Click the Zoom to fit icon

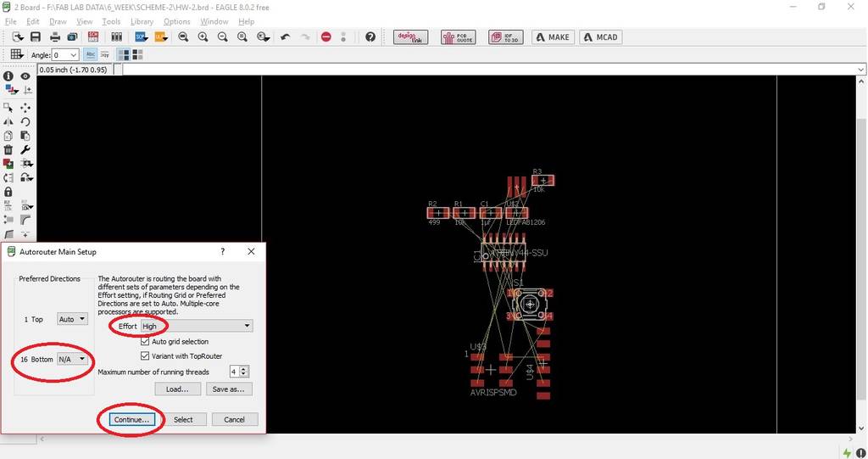(x=183, y=37)
